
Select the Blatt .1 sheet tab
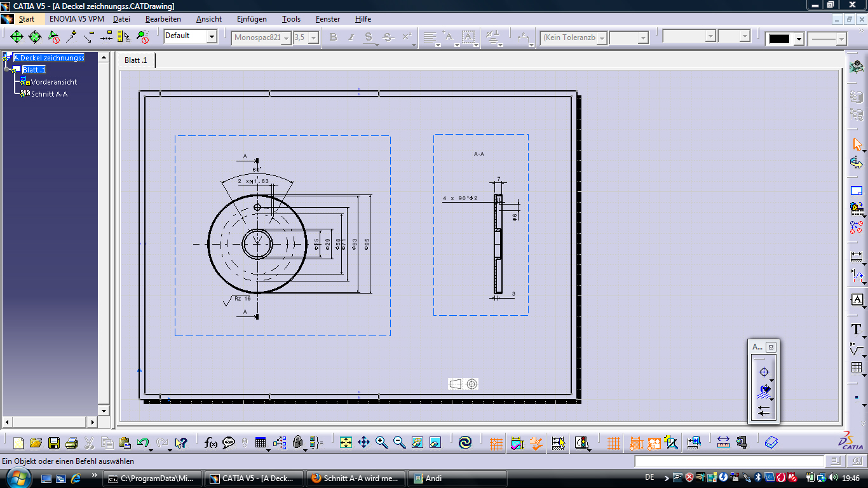tap(136, 60)
